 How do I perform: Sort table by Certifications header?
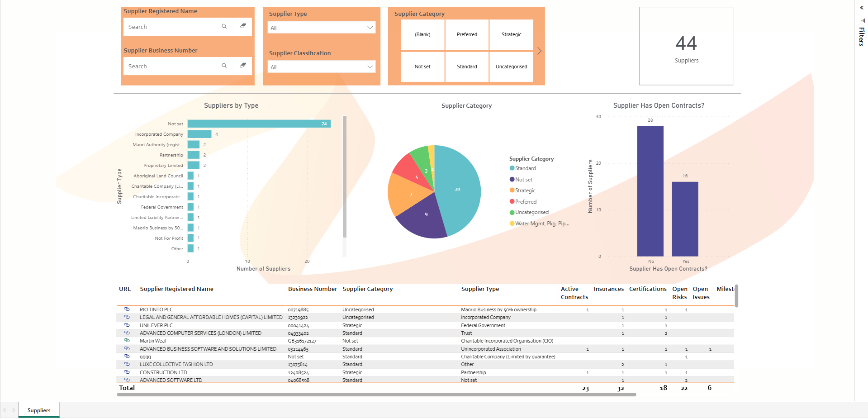(648, 289)
